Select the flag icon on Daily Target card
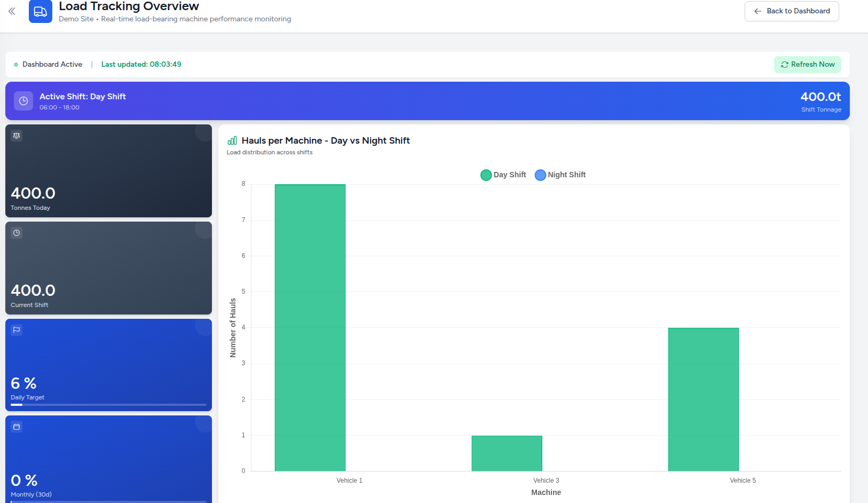The image size is (868, 503). tap(16, 329)
